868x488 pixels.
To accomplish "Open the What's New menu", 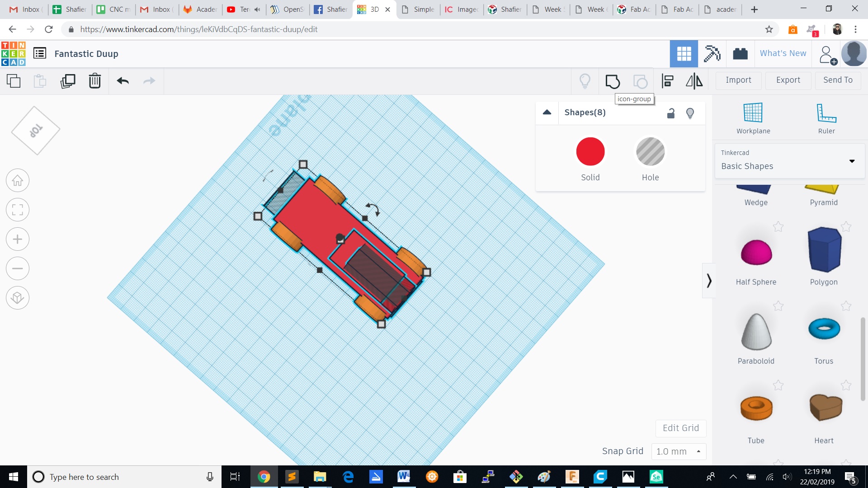I will coord(783,53).
